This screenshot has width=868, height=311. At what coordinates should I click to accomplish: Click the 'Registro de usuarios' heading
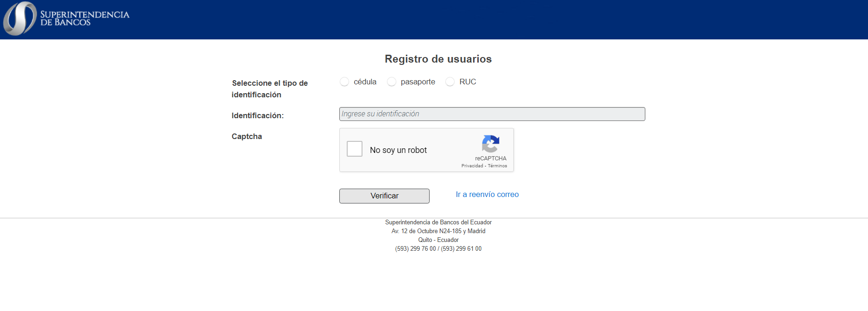438,59
